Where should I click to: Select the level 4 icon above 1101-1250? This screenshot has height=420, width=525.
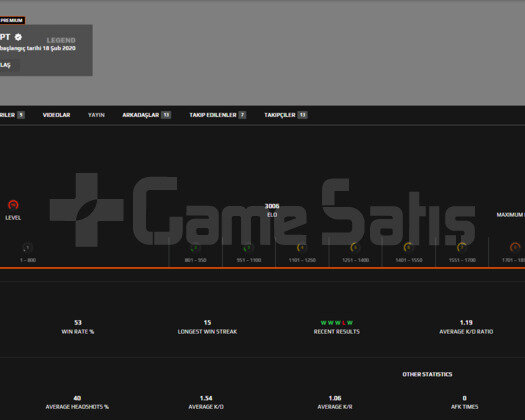302,248
